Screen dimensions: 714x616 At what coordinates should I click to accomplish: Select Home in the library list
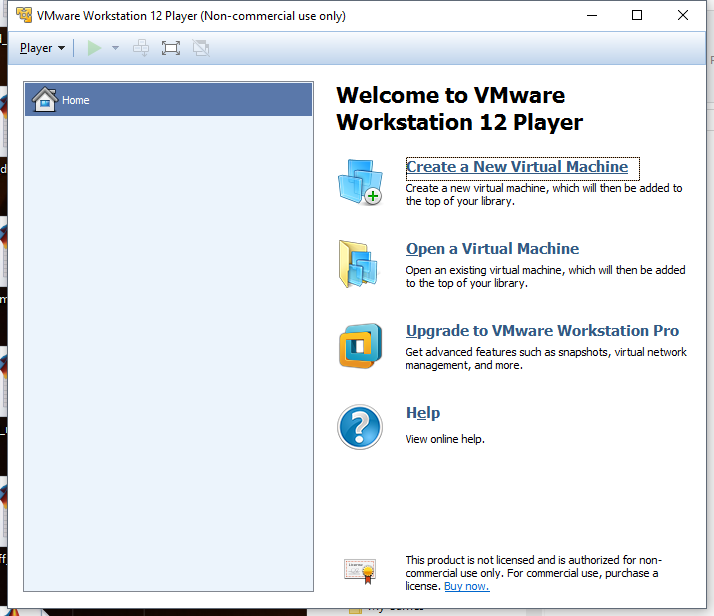(x=168, y=100)
